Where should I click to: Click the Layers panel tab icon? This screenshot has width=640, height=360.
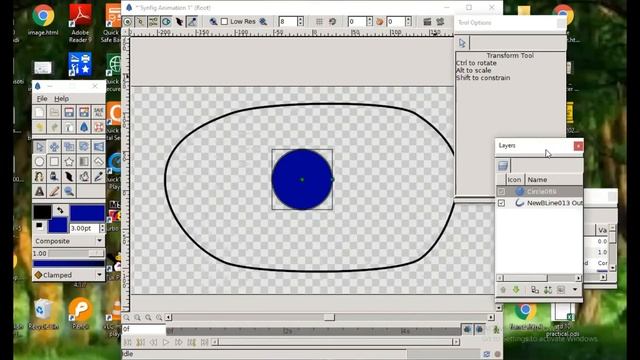pyautogui.click(x=503, y=165)
